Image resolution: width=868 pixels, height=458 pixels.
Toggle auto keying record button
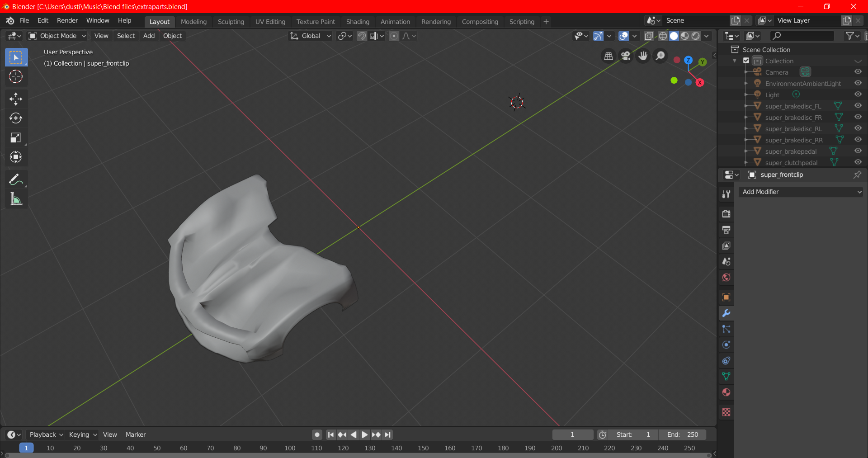click(x=317, y=434)
